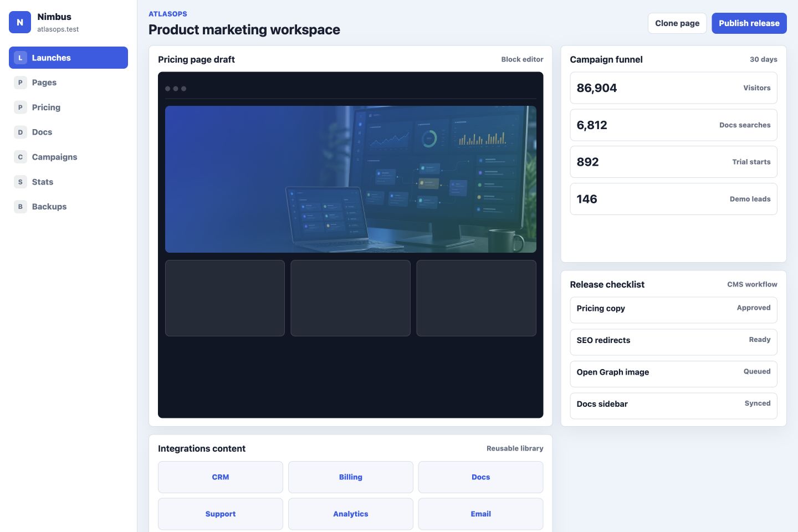The image size is (798, 532).
Task: Click the 86,904 Visitors funnel card
Action: pos(674,88)
